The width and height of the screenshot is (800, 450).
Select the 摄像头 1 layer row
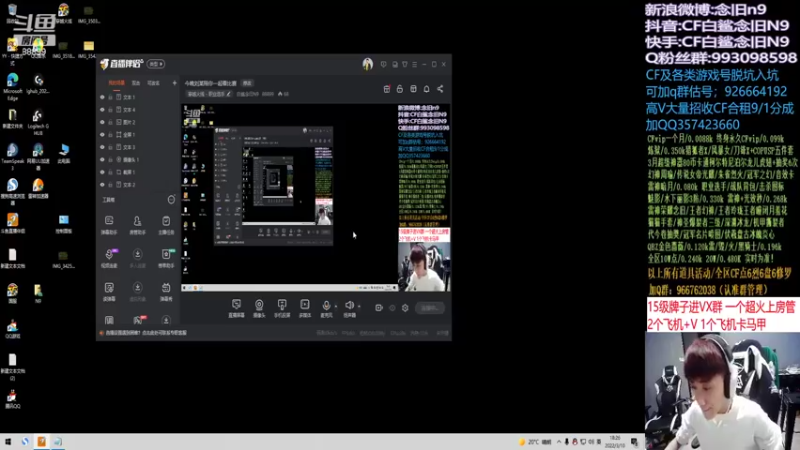point(138,160)
